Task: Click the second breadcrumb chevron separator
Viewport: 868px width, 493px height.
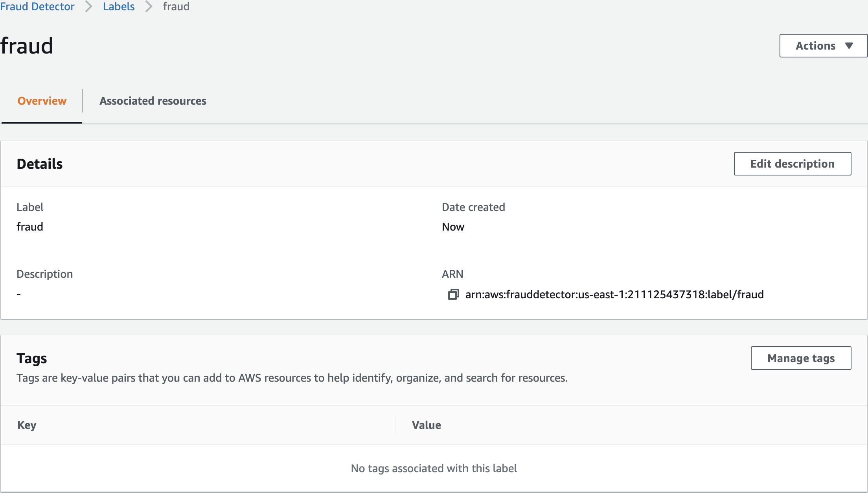Action: point(149,6)
